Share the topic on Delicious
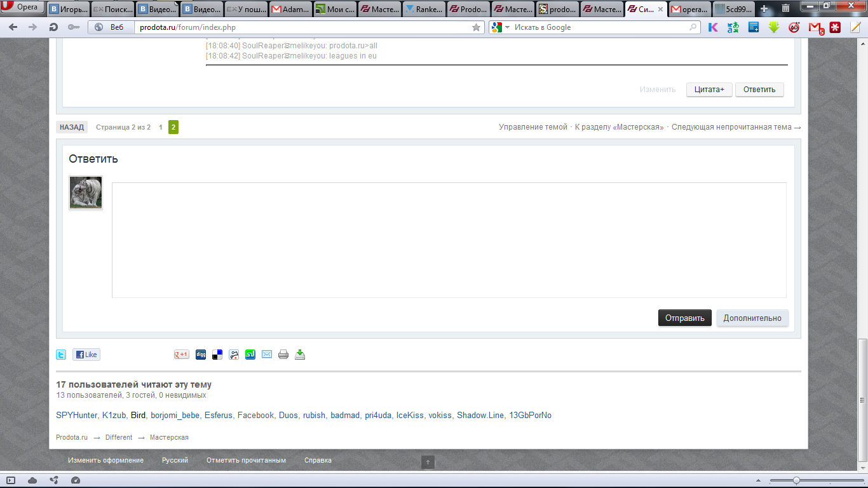 pos(217,355)
